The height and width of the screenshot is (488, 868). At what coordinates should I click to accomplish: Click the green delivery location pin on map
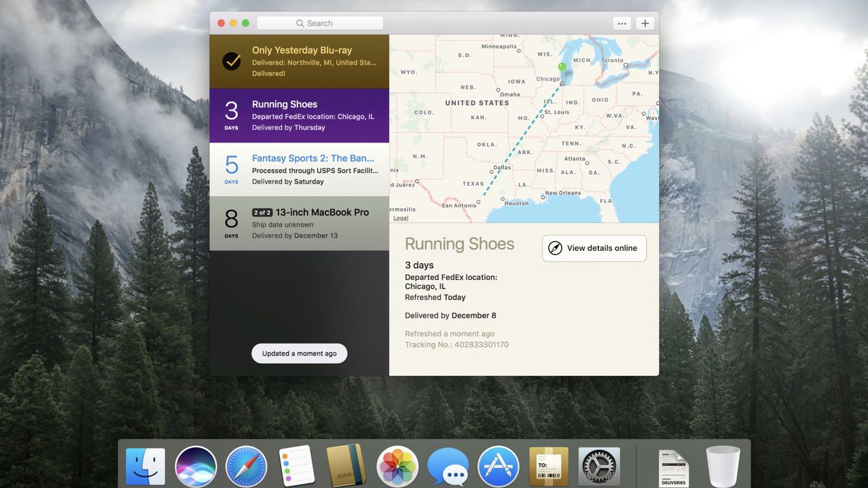coord(561,67)
